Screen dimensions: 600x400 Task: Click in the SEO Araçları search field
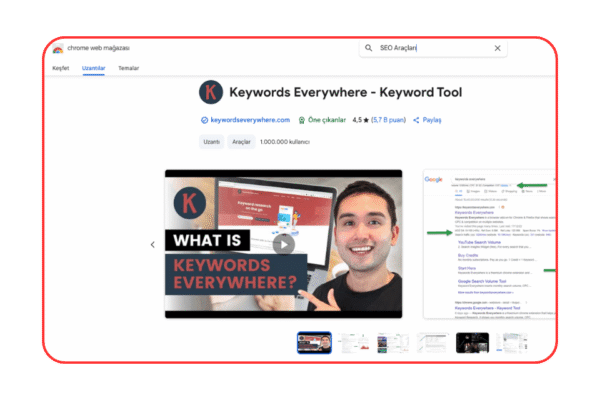coord(430,48)
